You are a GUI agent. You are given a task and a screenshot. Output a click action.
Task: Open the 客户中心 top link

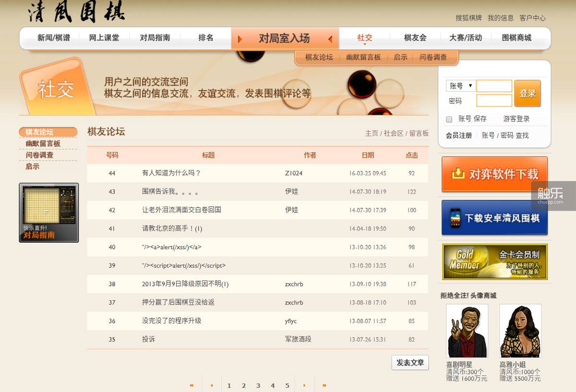(532, 18)
